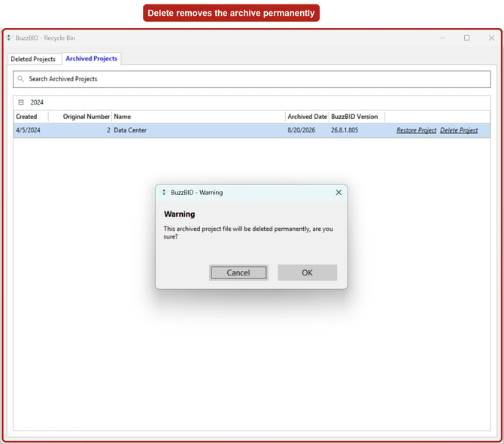Click the BuzzBID icon in Warning title bar
The width and height of the screenshot is (504, 444).
pos(164,192)
